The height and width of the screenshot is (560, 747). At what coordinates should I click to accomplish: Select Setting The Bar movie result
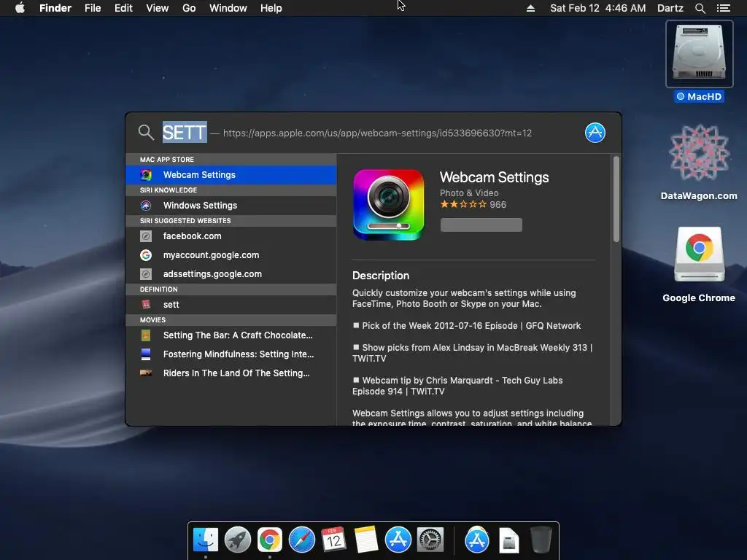[231, 335]
